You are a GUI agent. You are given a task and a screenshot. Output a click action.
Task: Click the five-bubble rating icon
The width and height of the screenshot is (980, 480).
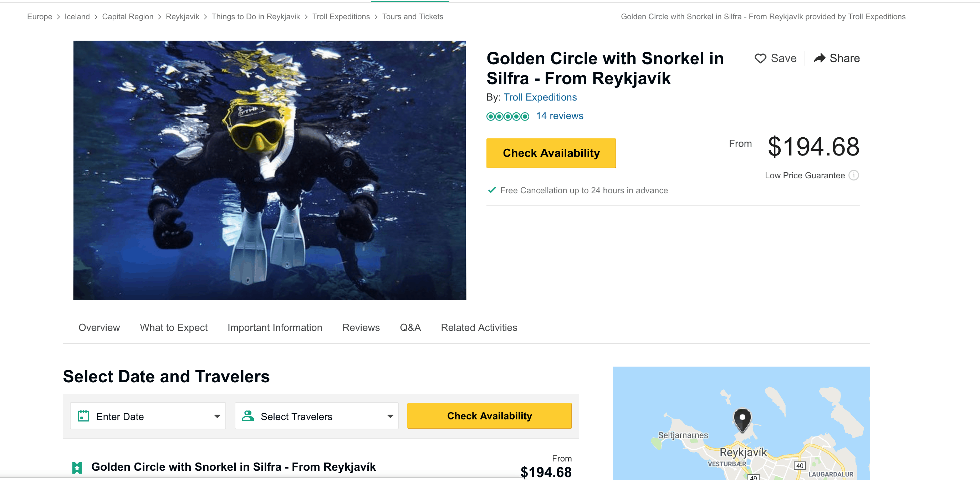pos(507,116)
